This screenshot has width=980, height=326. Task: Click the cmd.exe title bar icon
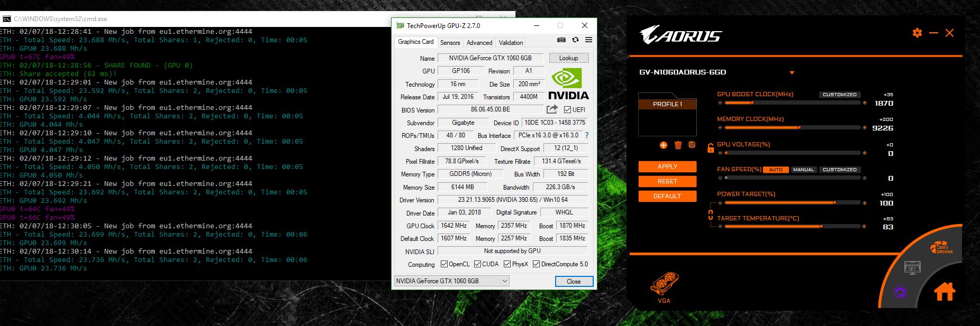tap(6, 18)
